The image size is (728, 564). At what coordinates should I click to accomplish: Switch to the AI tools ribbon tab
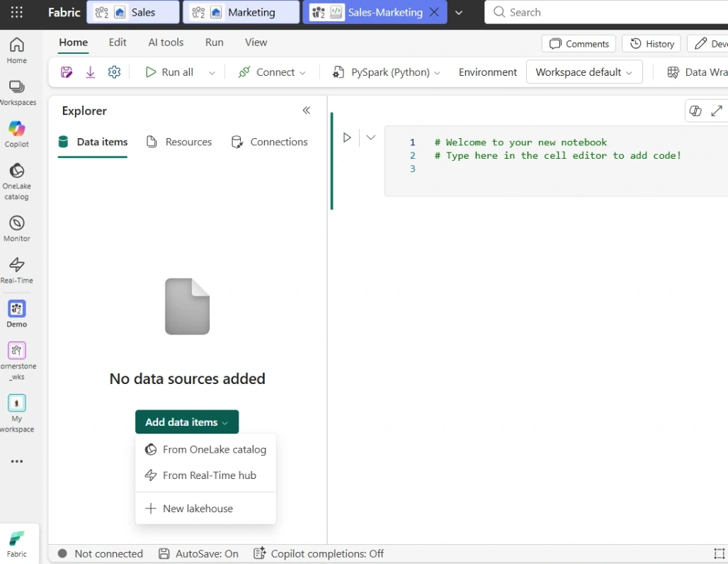(x=166, y=43)
